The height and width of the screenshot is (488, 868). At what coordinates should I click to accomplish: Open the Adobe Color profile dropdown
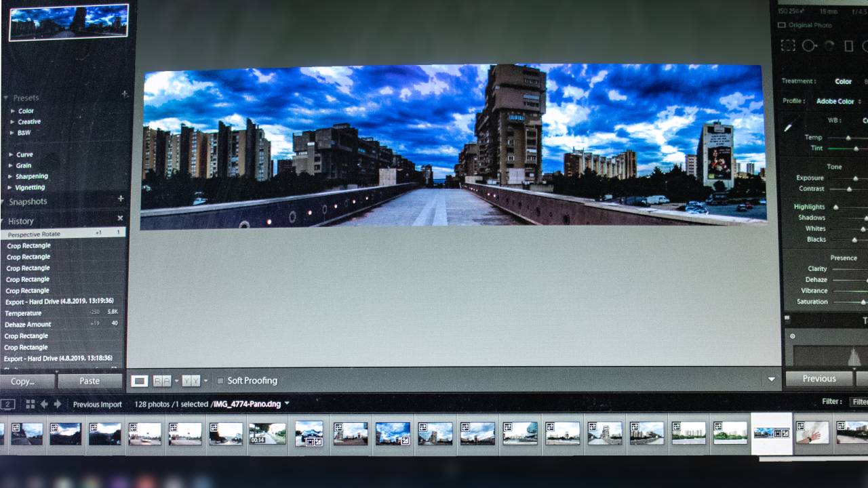click(x=835, y=101)
